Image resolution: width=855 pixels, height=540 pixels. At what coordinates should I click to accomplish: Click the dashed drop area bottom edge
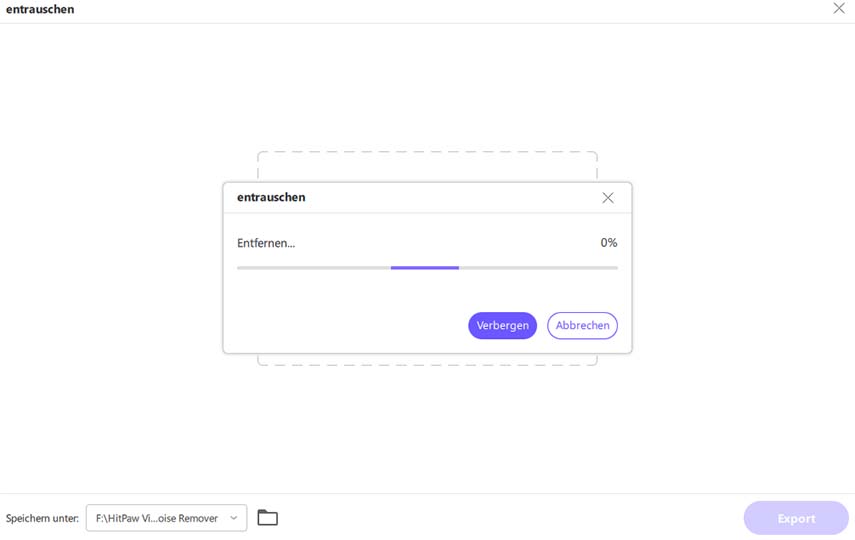427,364
